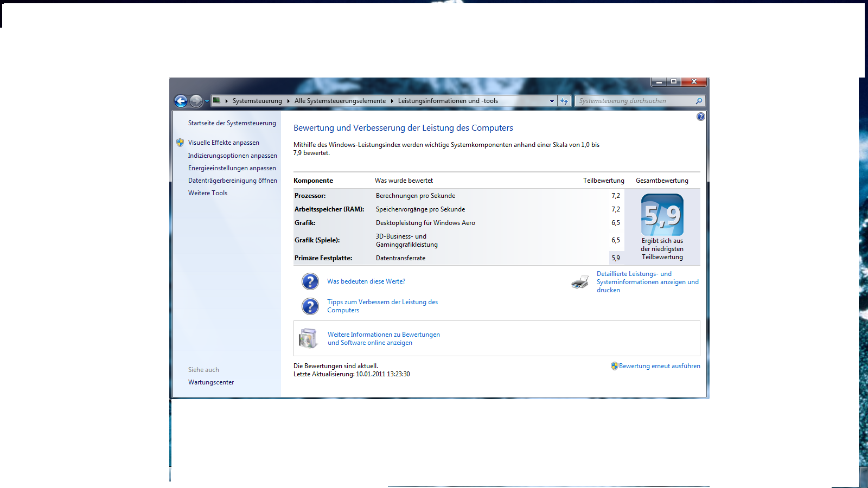Expand arrow after Alle Systemsteuerungselemente
Image resolution: width=868 pixels, height=488 pixels.
point(392,101)
